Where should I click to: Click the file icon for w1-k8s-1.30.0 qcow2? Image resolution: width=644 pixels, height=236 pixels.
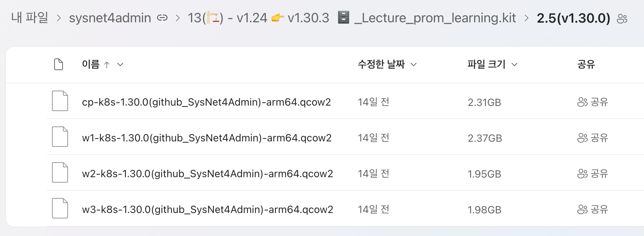pos(60,137)
